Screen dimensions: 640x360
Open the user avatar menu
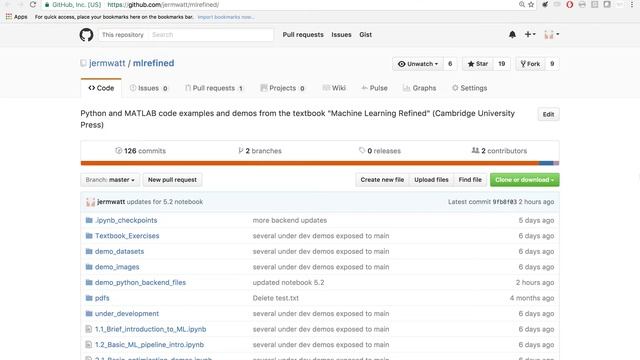(551, 35)
